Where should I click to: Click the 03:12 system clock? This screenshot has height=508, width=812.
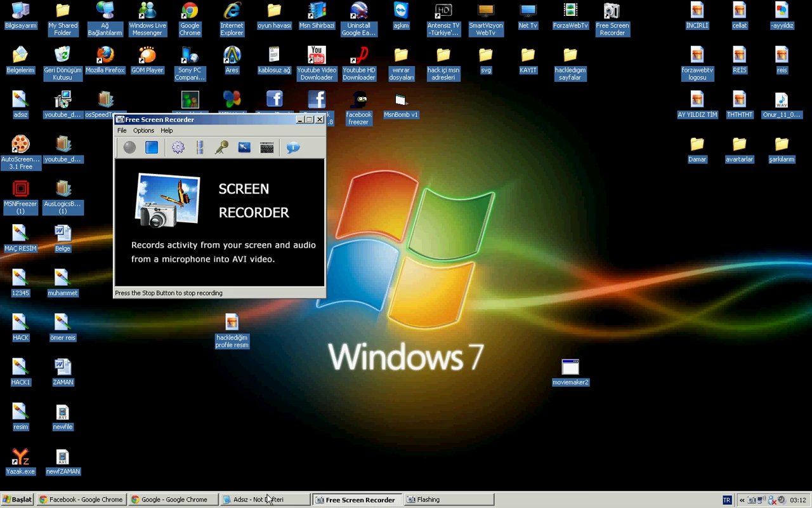[798, 500]
